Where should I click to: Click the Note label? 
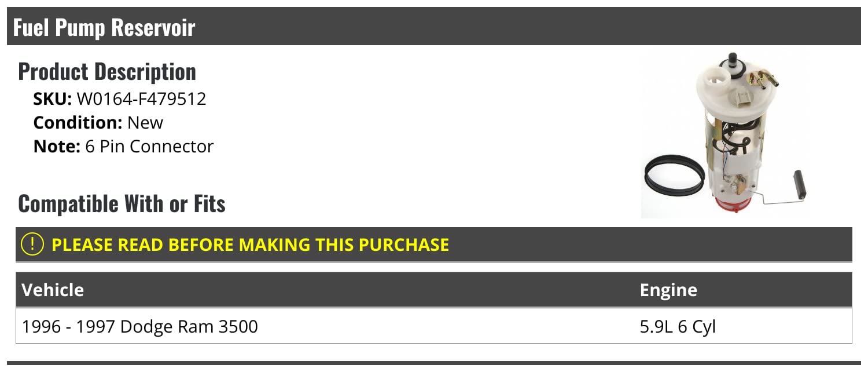click(x=56, y=147)
